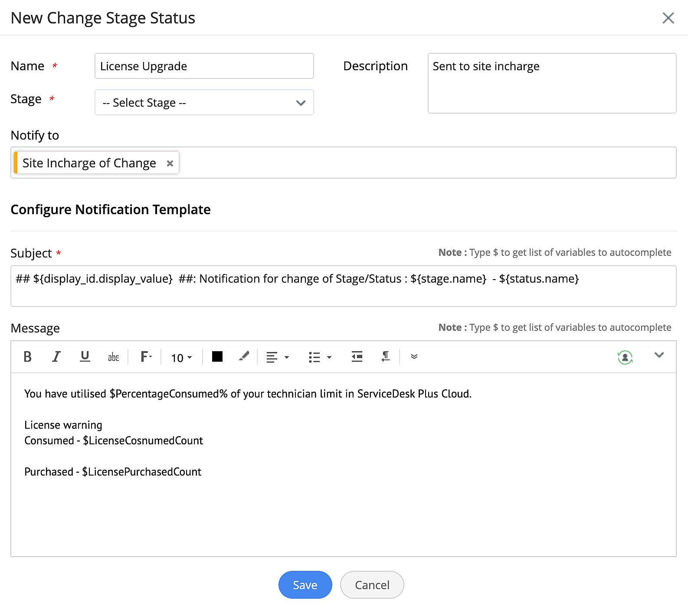Expand the text alignment options

277,357
